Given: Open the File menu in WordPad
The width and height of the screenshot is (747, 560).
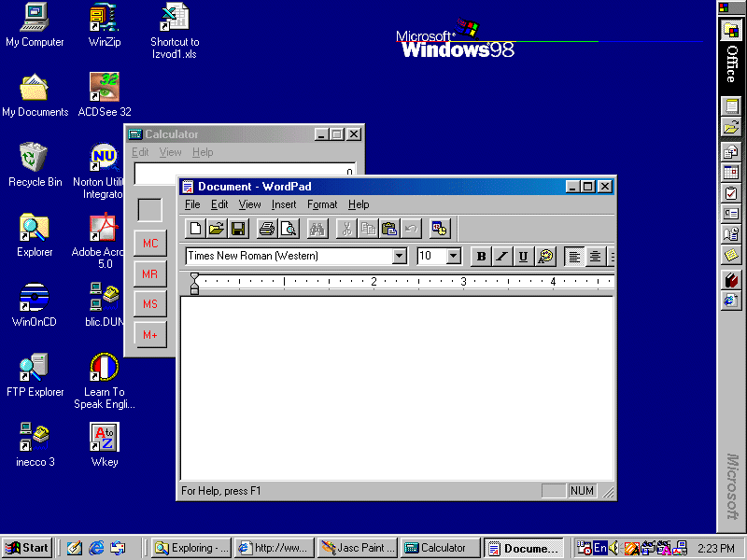Looking at the screenshot, I should tap(192, 204).
